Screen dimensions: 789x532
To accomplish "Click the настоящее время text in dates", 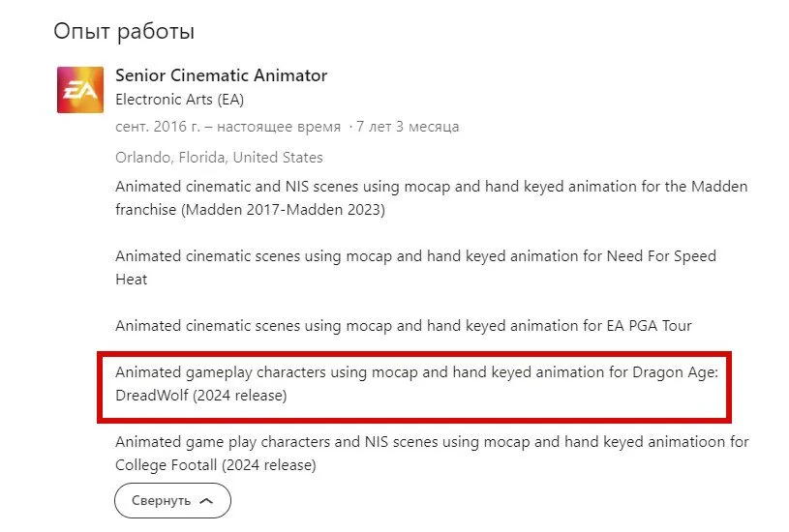I will 279,127.
